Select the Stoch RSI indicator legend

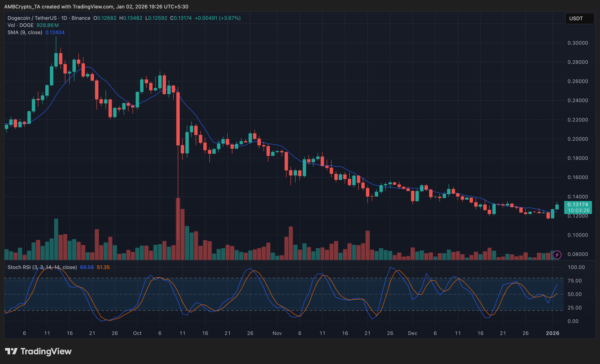(x=42, y=267)
